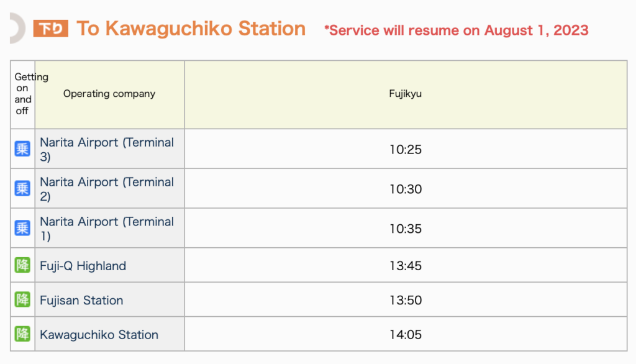
Task: Select the 13:45 Fuji-Q Highland time cell
Action: (406, 265)
